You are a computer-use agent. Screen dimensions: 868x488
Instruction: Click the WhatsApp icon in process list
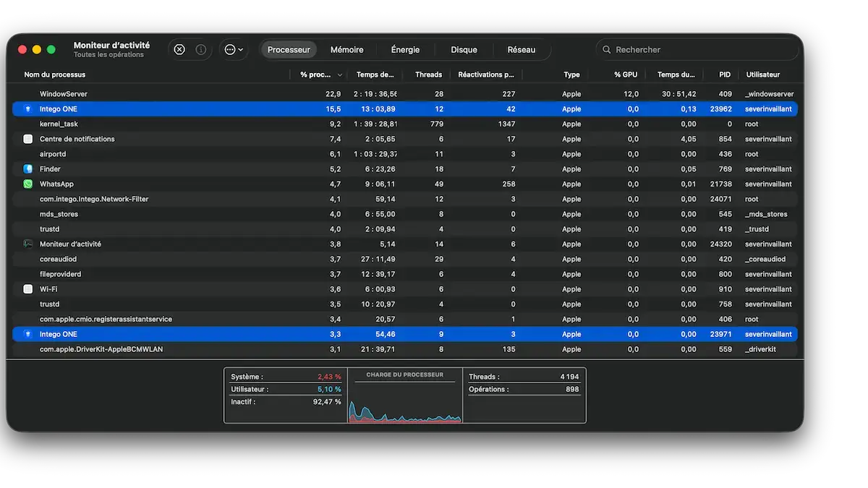(27, 184)
